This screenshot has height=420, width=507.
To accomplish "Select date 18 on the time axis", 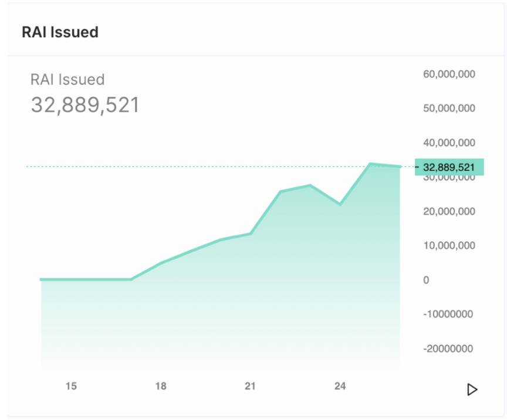I will (161, 386).
